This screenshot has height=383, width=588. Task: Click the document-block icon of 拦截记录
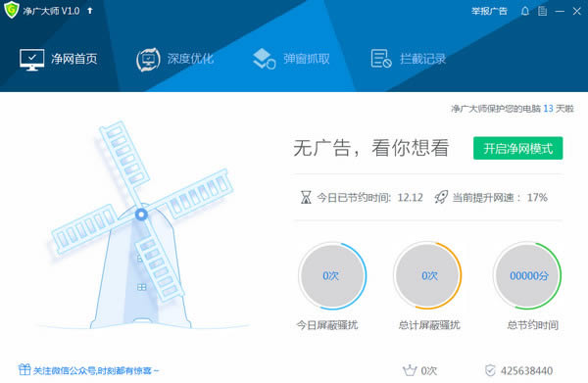pyautogui.click(x=381, y=59)
